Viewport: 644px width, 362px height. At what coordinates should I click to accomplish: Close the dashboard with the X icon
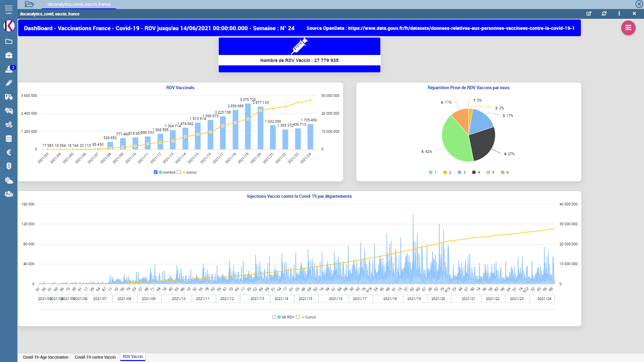click(634, 14)
